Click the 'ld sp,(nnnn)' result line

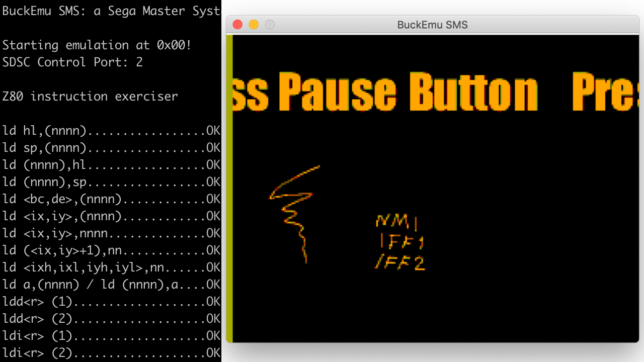click(111, 148)
